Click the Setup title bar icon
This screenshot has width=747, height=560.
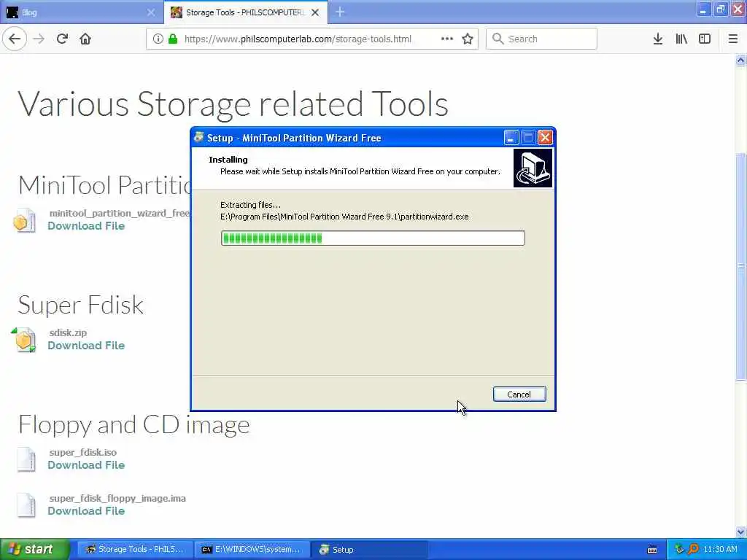tap(199, 137)
